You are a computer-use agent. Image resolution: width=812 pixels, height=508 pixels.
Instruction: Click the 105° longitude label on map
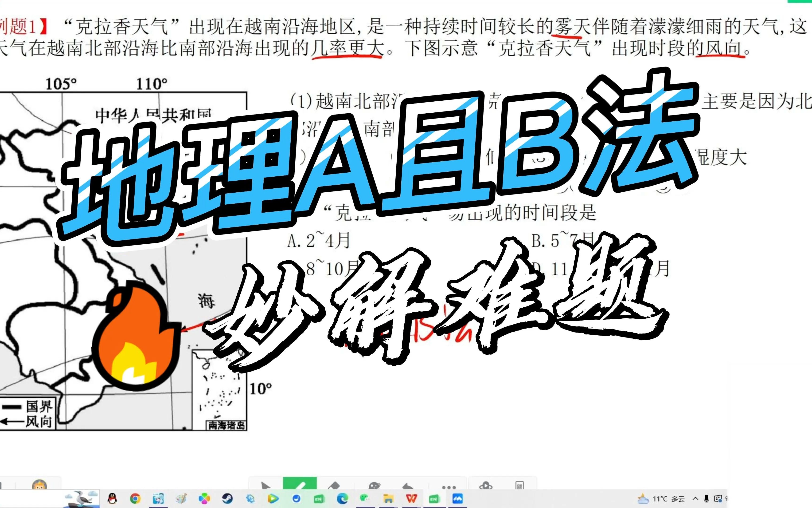(x=61, y=84)
